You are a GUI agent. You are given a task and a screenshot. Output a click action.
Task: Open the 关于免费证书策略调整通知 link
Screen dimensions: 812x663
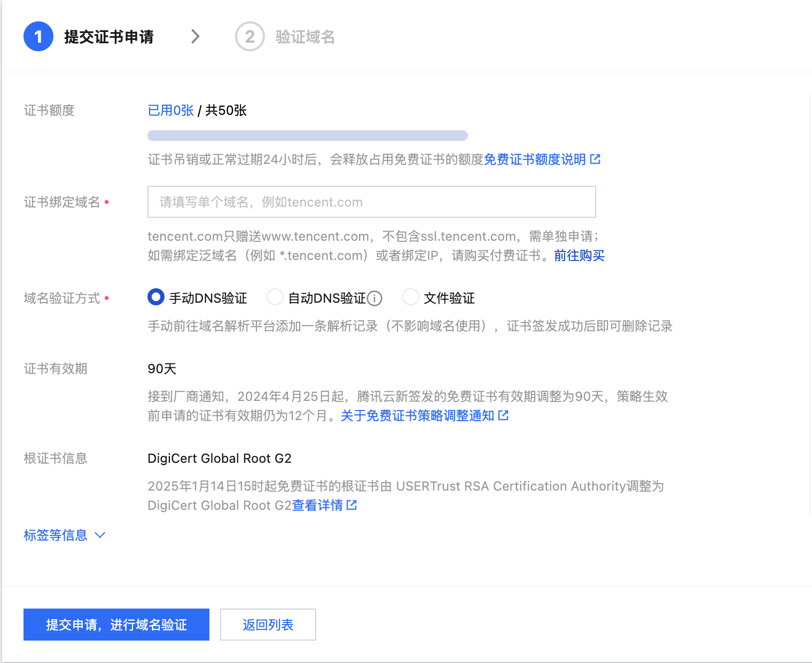click(x=418, y=415)
